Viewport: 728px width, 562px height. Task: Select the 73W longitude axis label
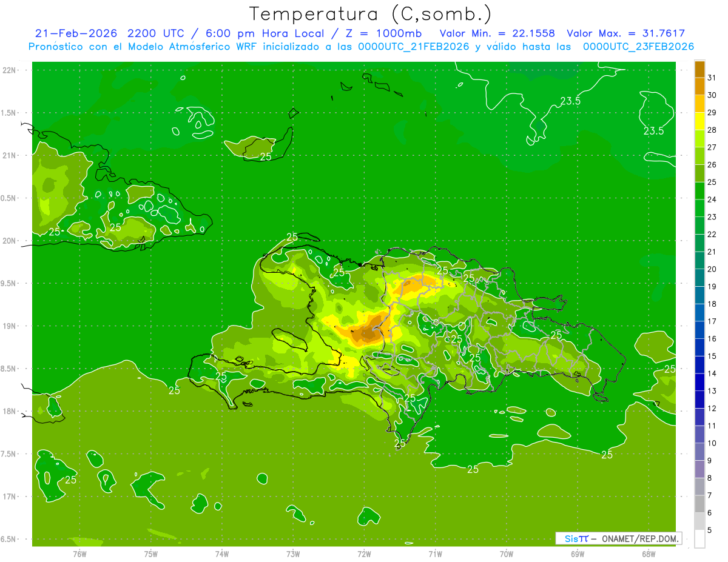tap(293, 554)
